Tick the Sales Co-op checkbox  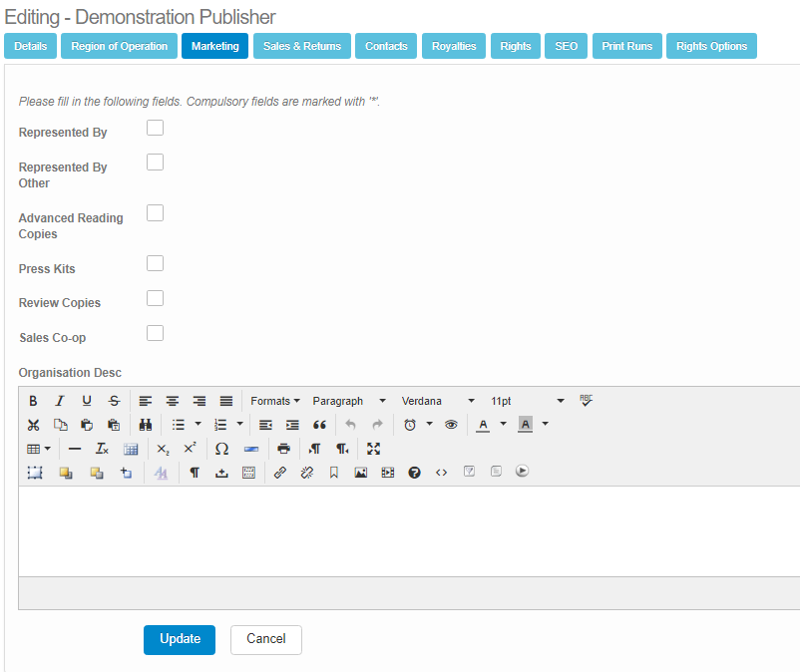tap(155, 333)
